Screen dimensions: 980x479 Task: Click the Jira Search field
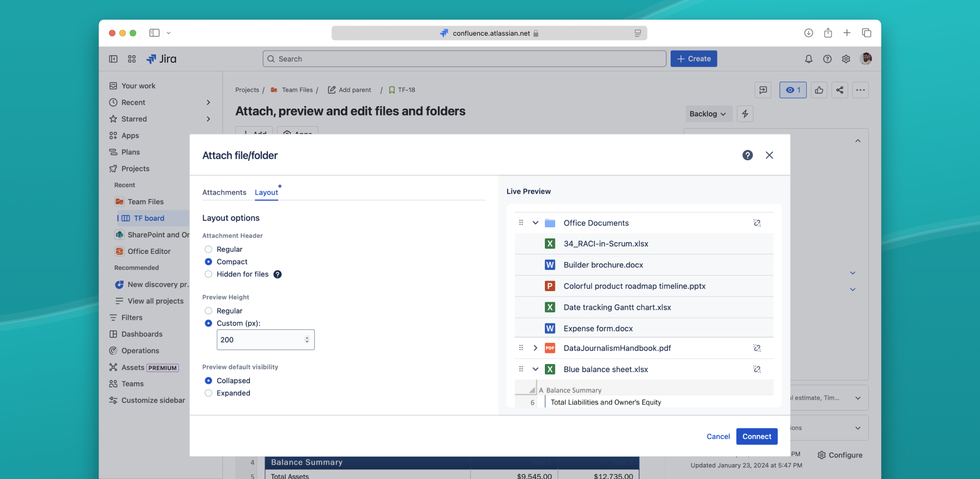click(464, 59)
